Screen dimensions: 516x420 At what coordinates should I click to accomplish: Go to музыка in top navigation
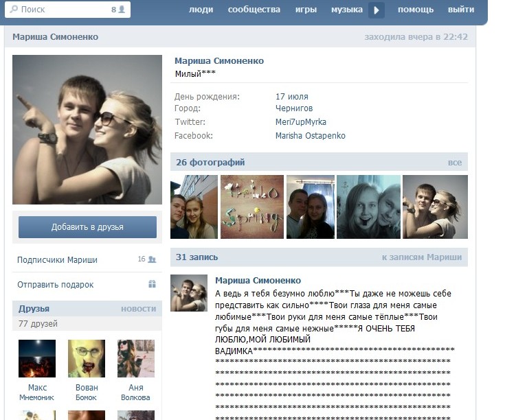coord(346,10)
